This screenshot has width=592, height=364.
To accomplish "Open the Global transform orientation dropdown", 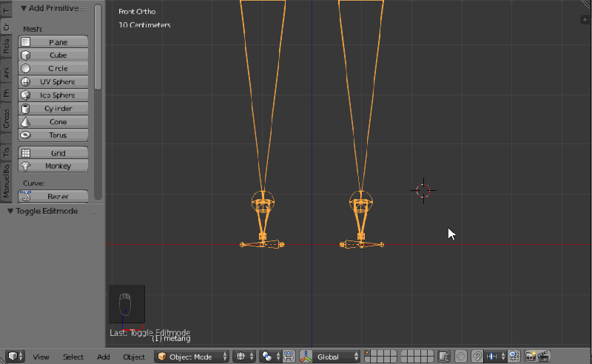I will coord(336,357).
